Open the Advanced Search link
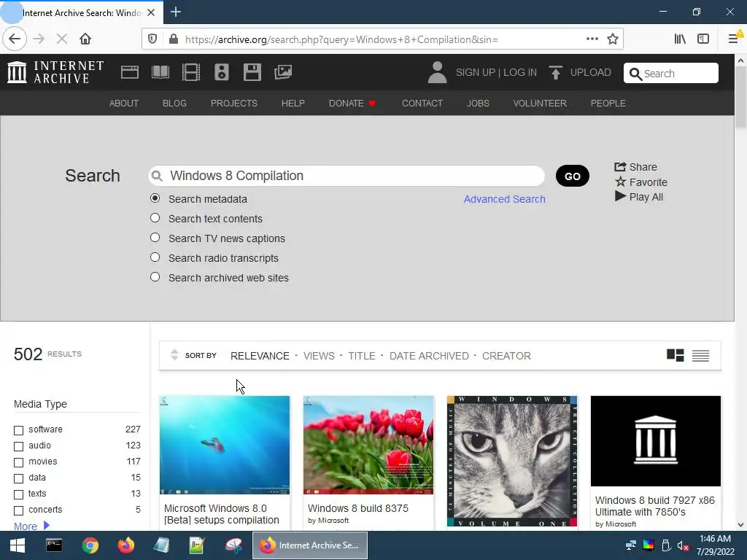 (505, 199)
